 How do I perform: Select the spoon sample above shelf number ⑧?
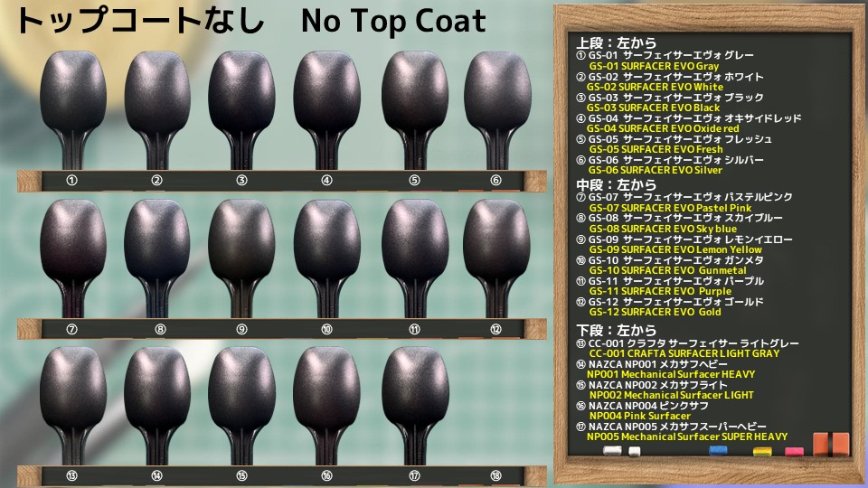tap(157, 258)
